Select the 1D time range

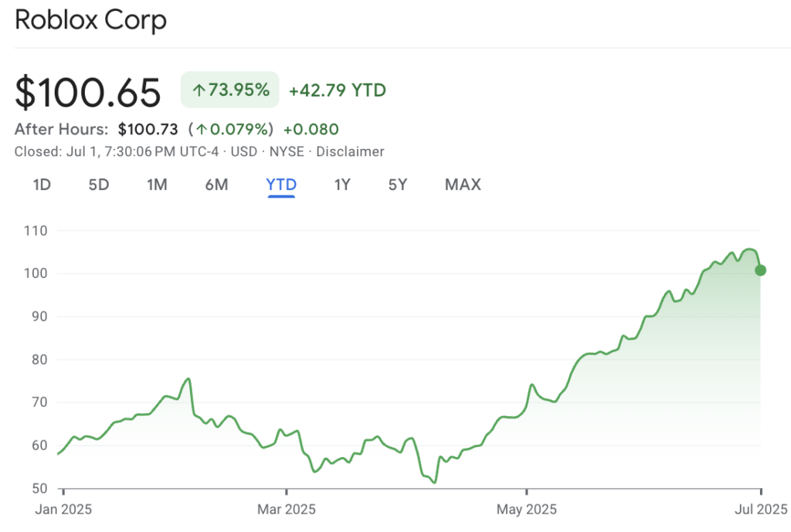[x=42, y=185]
